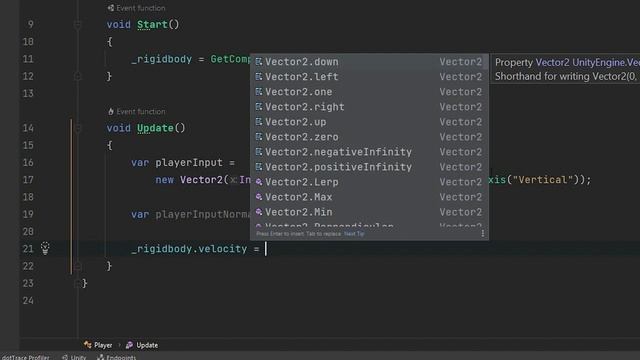Screen dimensions: 640x360
Task: Collapse class fold marker at line 23
Action: point(77,283)
